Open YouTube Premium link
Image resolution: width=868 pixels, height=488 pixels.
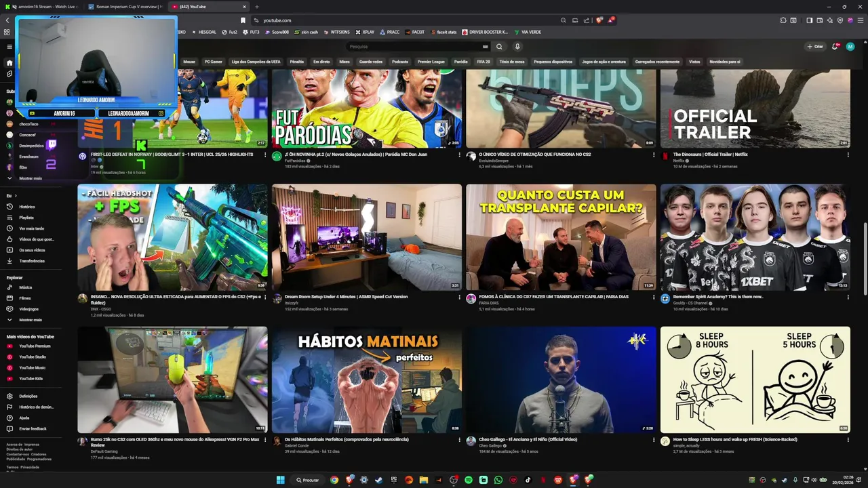click(x=35, y=346)
